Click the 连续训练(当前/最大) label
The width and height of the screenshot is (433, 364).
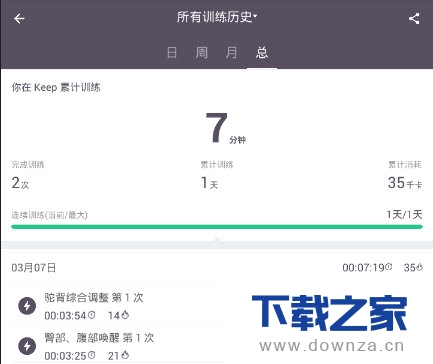(x=49, y=215)
